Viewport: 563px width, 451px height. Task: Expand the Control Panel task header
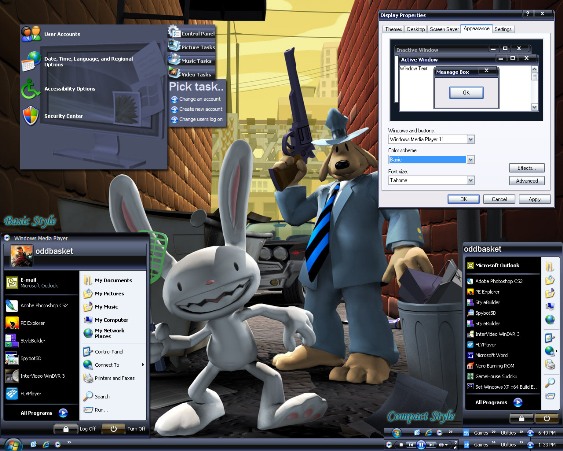click(x=191, y=33)
